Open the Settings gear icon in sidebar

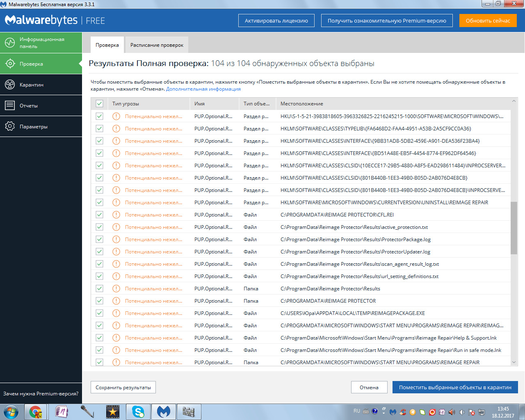tap(10, 126)
